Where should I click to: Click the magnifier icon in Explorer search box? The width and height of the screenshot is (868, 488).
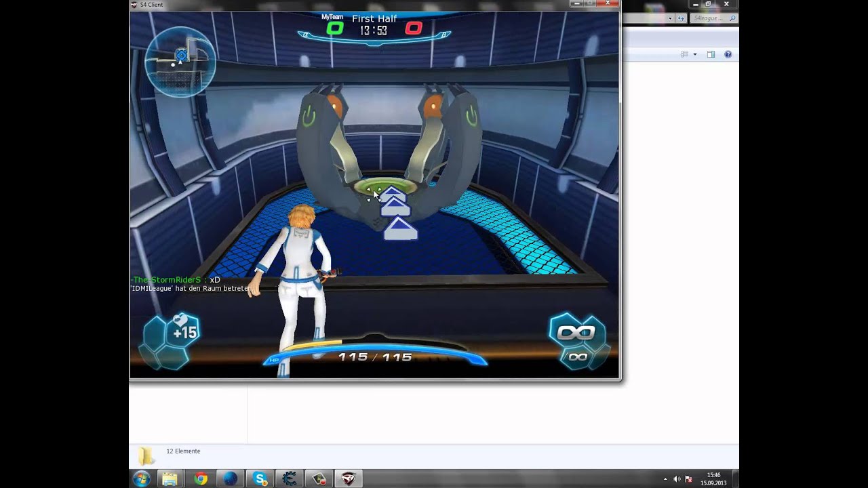732,18
